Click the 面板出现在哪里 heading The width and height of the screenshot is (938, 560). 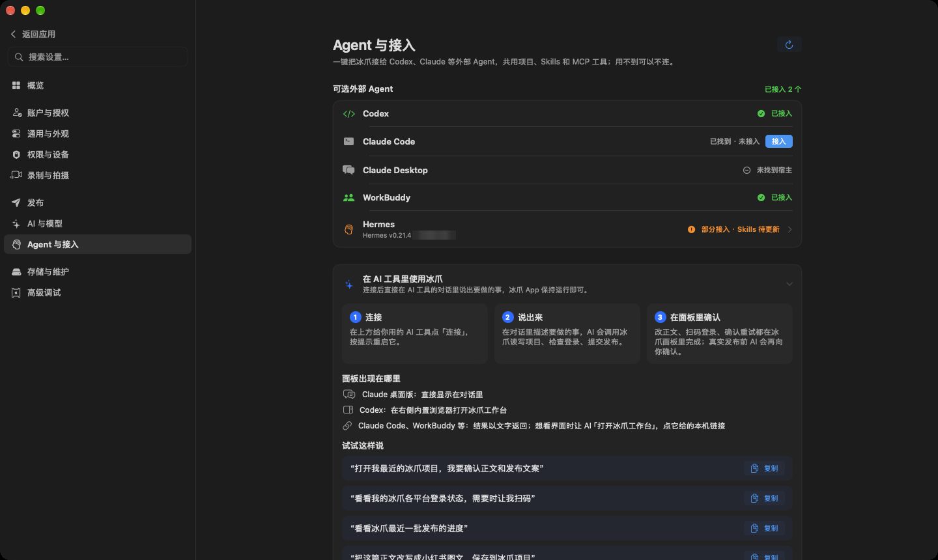click(x=371, y=378)
